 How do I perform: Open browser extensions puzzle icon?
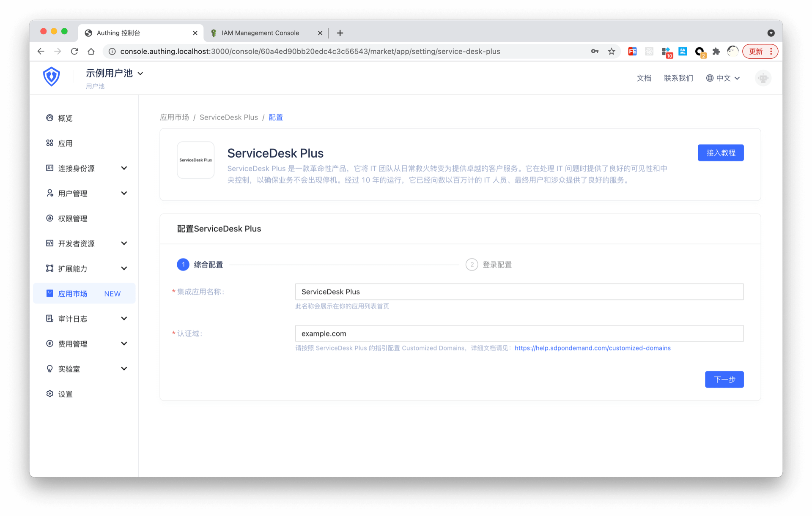716,52
